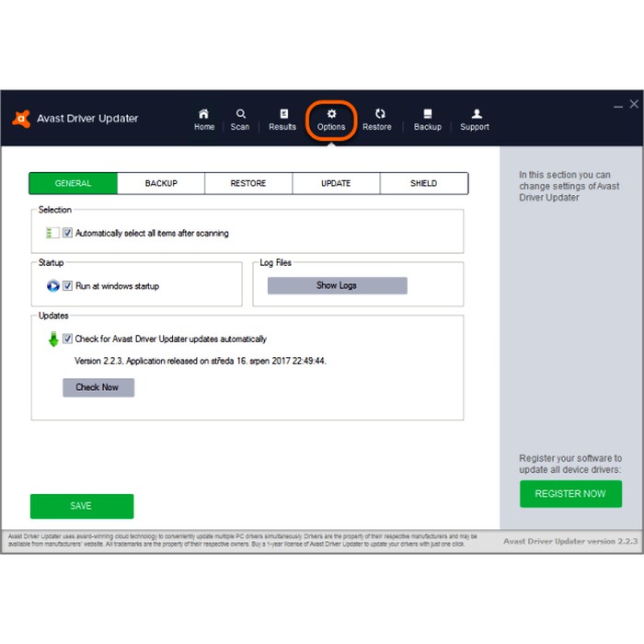This screenshot has height=644, width=644.
Task: Toggle Automatically select all items after scanning
Action: tap(67, 234)
